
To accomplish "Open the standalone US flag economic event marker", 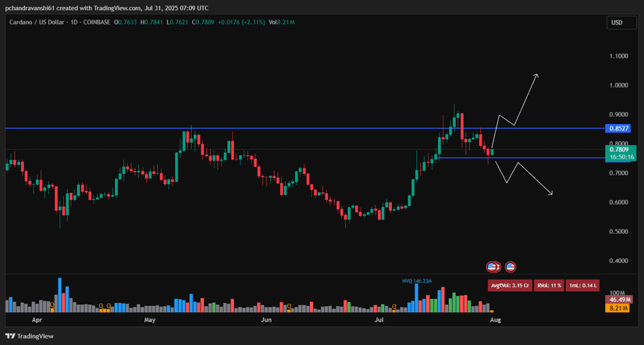I will tap(511, 267).
